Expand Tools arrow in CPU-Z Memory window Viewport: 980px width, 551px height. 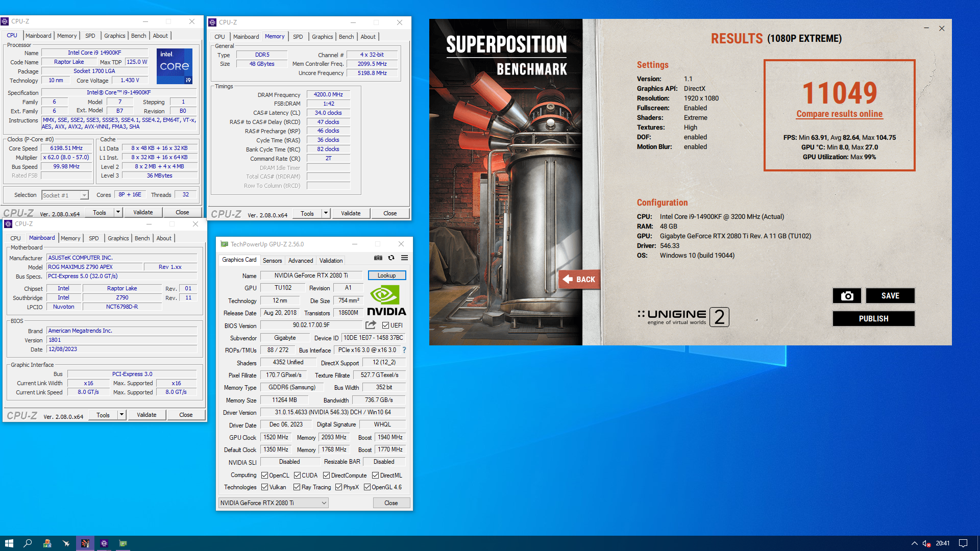[326, 213]
